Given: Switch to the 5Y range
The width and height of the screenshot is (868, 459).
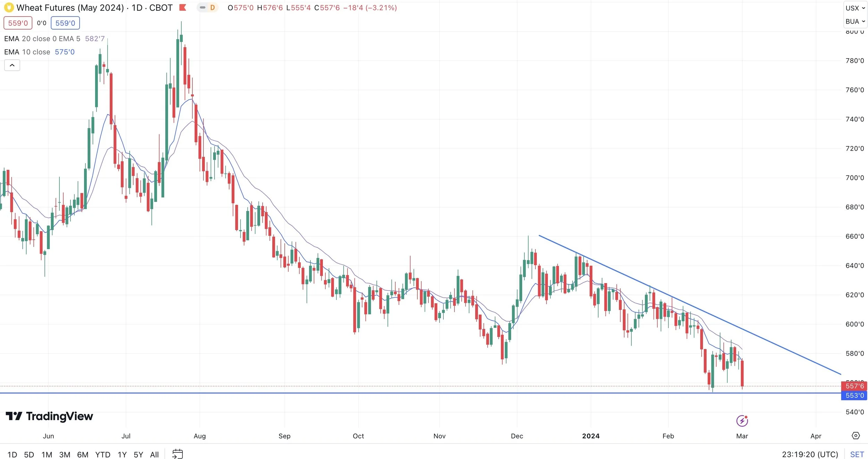Looking at the screenshot, I should (x=138, y=454).
